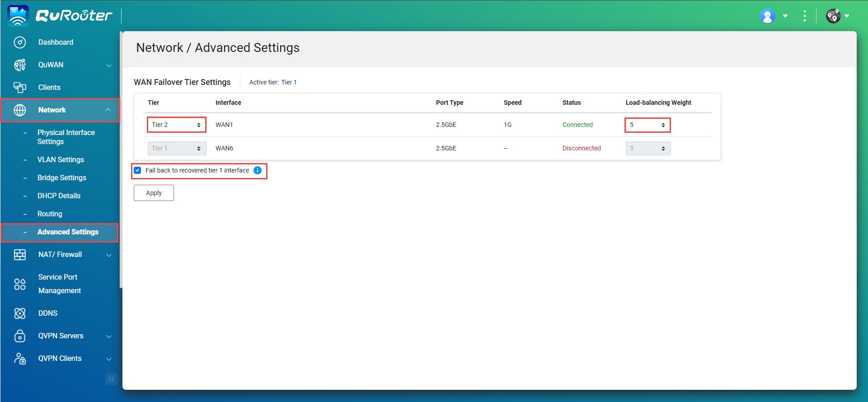Open Bridge Settings page

tap(62, 178)
